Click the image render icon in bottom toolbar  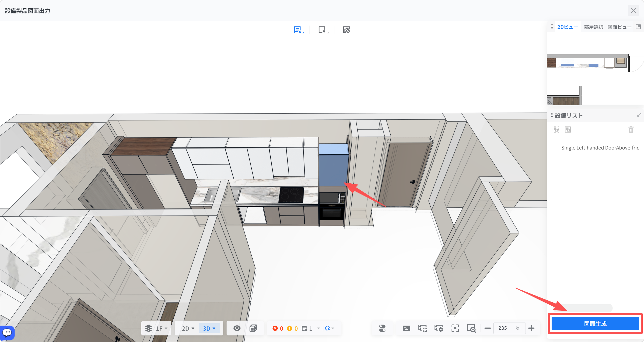[x=407, y=328]
